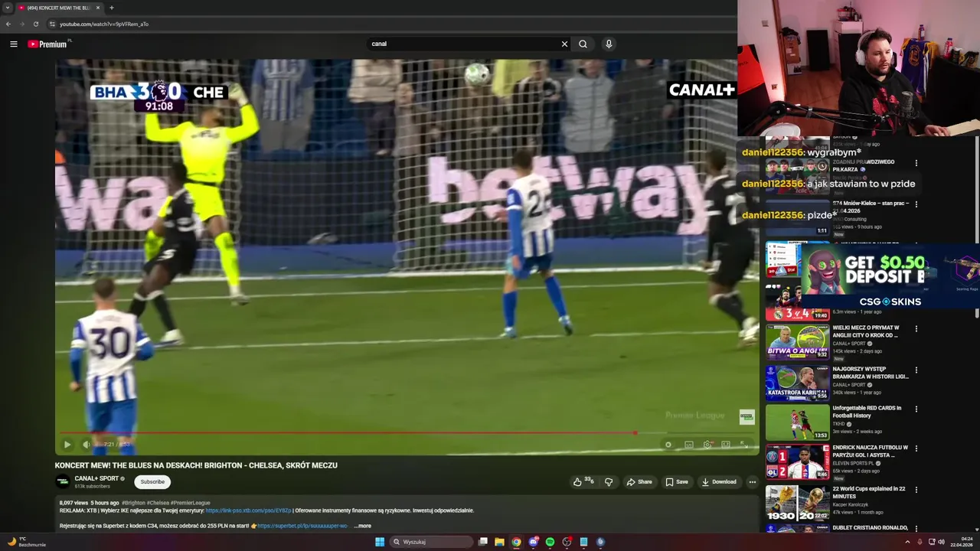Open File Explorer from the taskbar
980x551 pixels.
tap(499, 542)
